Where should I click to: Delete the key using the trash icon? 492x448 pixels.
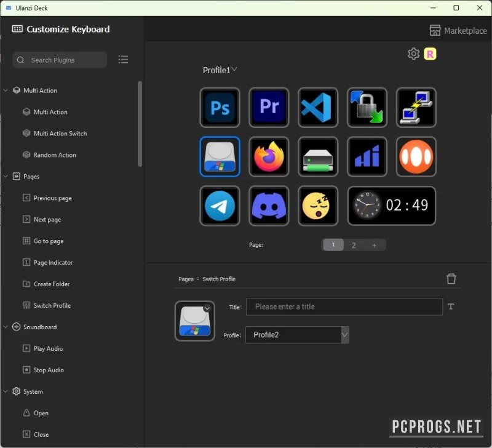[451, 279]
